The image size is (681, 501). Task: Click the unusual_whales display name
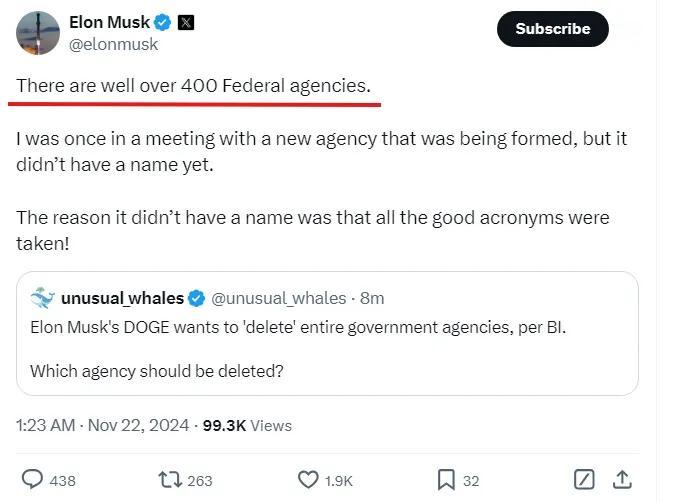tap(122, 298)
